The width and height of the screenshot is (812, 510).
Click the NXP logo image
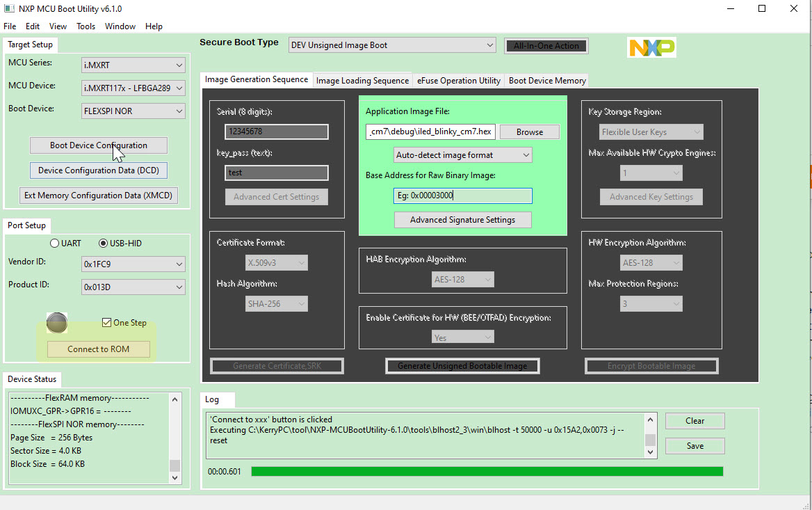[x=651, y=48]
